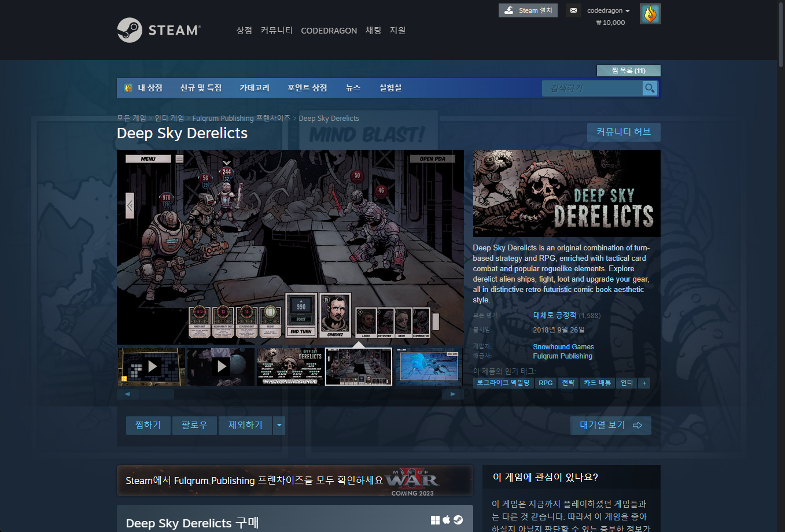Click the Fulqrum Publishing 프랜차이즈 breadcrumb
Image resolution: width=785 pixels, height=532 pixels.
(x=241, y=118)
